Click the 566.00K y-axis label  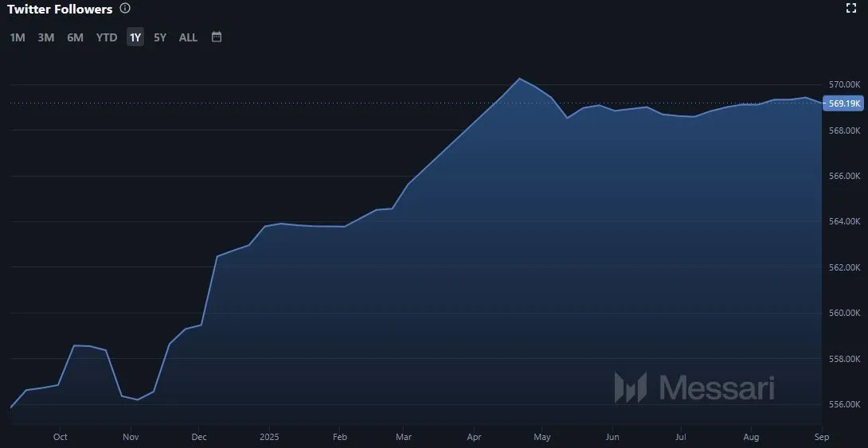pyautogui.click(x=844, y=176)
